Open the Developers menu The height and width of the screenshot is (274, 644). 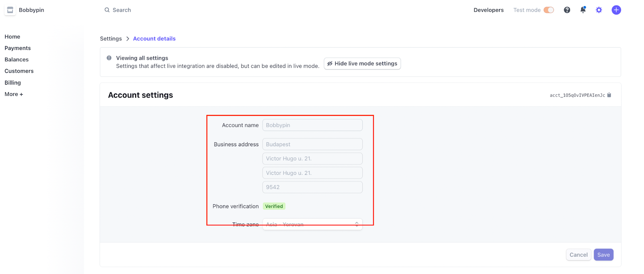(488, 10)
